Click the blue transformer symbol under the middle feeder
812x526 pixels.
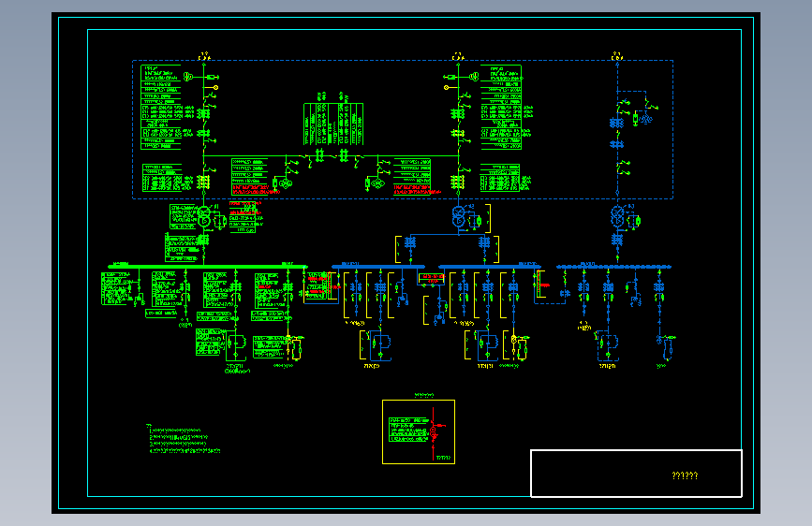(x=458, y=216)
